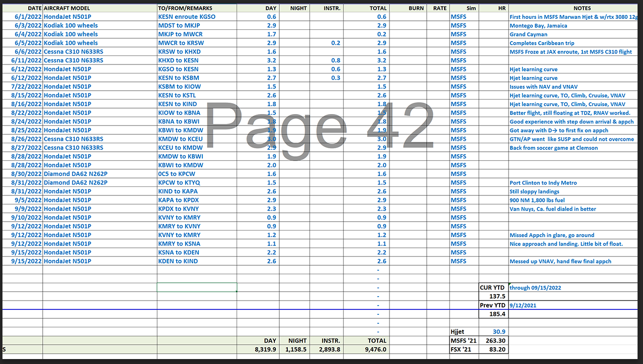Select the 137.5 current YTD value

pyautogui.click(x=494, y=296)
